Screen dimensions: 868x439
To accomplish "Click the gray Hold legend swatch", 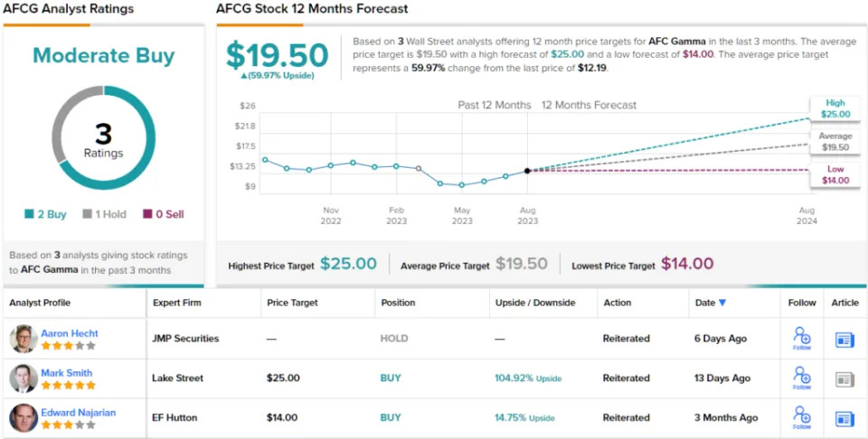I will click(x=88, y=214).
